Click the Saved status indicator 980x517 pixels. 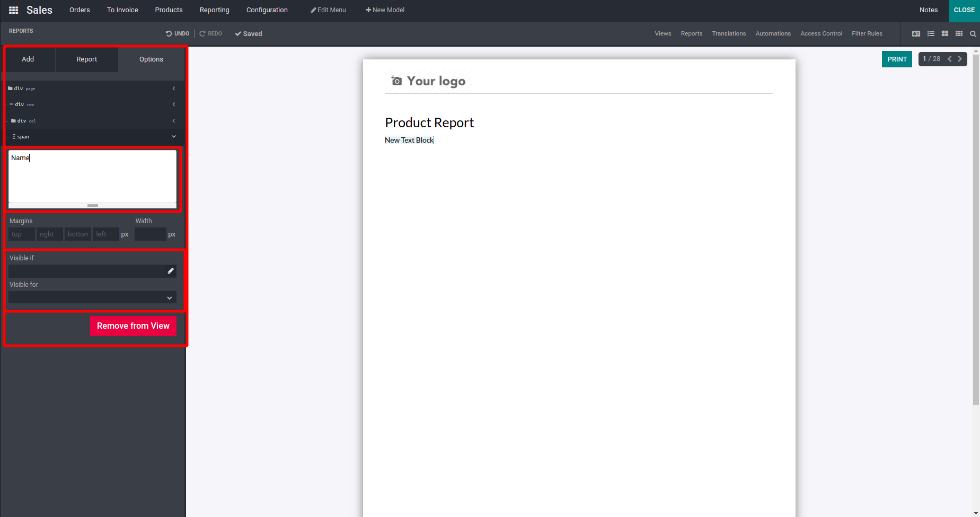[x=249, y=33]
